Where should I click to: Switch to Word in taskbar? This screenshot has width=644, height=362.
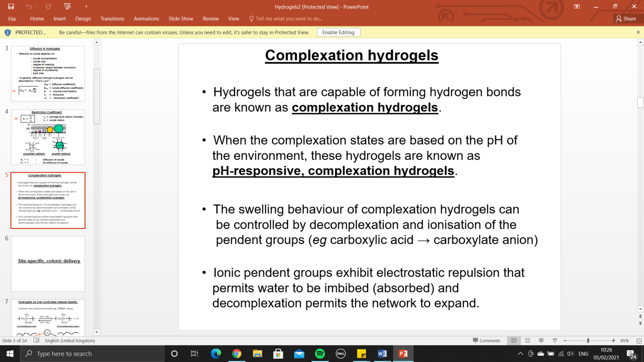tap(382, 354)
